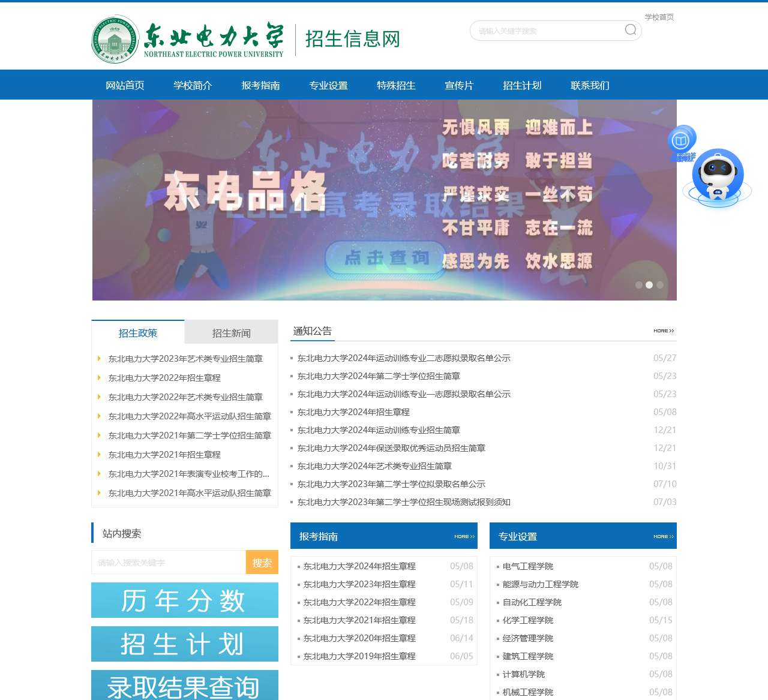Click the 招生信息网 site title
This screenshot has width=768, height=700.
pyautogui.click(x=352, y=39)
